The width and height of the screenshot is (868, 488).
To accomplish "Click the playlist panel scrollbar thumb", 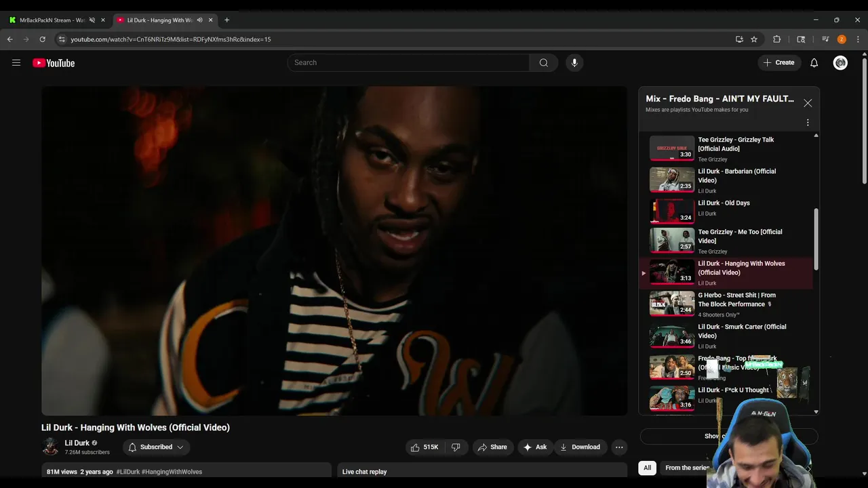I will (x=816, y=240).
